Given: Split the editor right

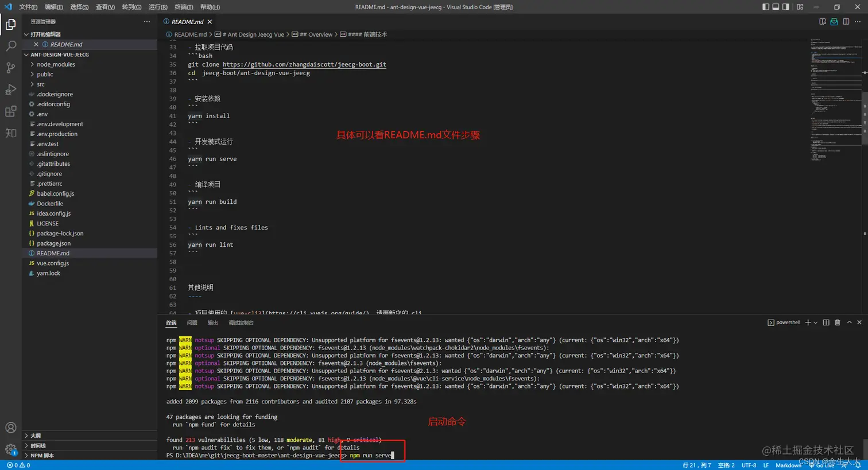Looking at the screenshot, I should tap(846, 22).
